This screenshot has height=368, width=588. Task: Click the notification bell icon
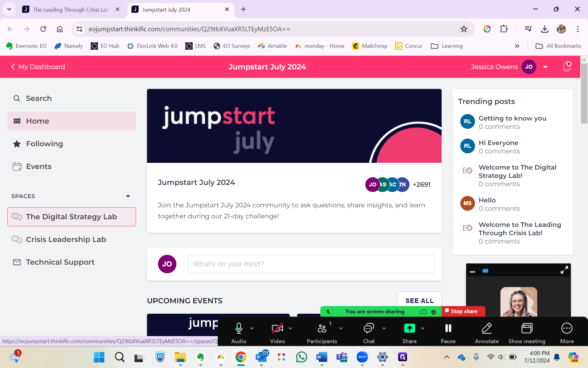click(x=567, y=67)
